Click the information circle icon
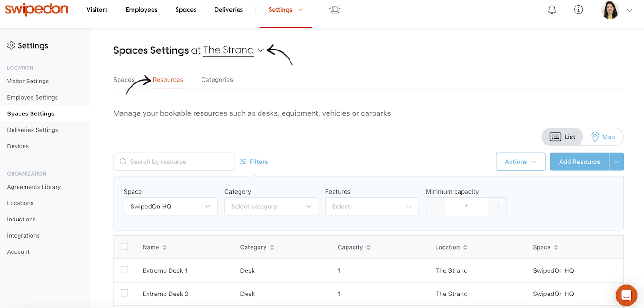This screenshot has height=308, width=644. (578, 10)
